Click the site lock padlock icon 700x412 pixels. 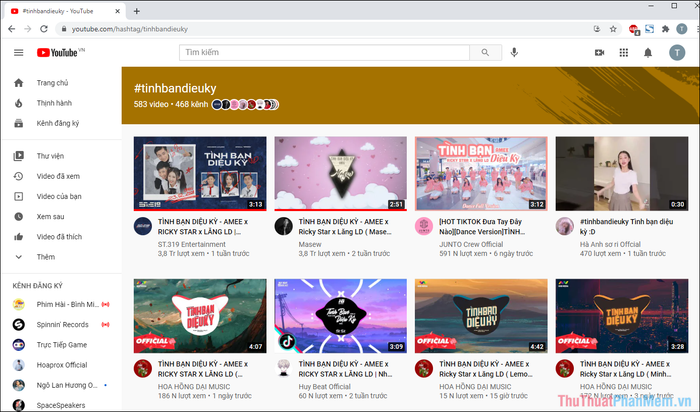(x=64, y=29)
